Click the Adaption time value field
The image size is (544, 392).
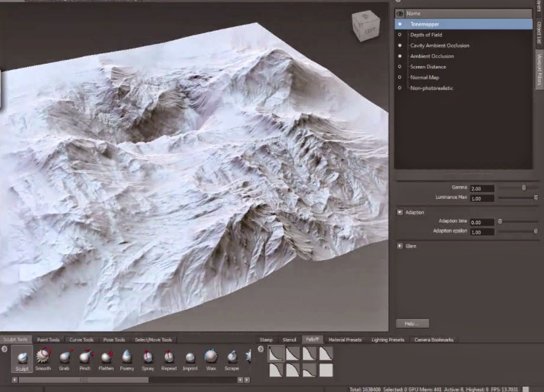[x=482, y=222]
